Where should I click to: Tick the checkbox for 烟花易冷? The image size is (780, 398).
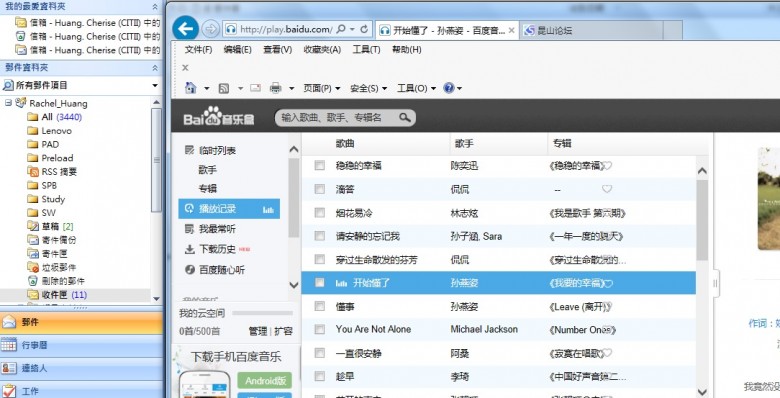tap(320, 212)
